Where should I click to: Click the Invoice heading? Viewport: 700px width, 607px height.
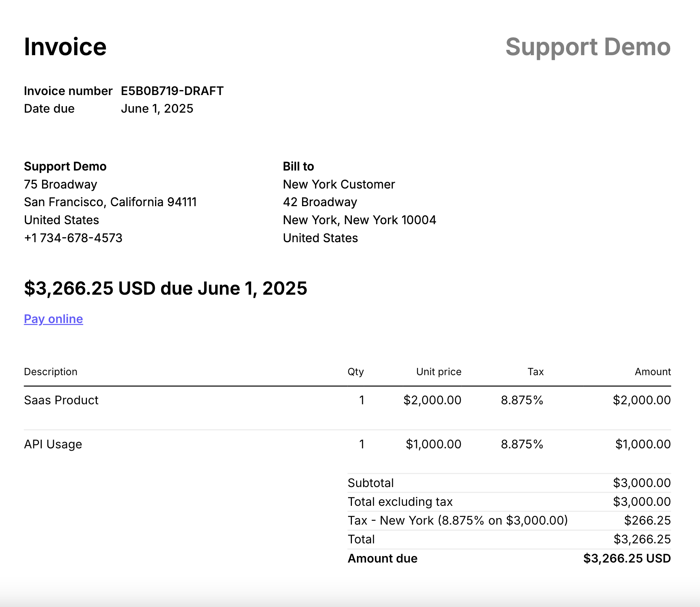65,47
